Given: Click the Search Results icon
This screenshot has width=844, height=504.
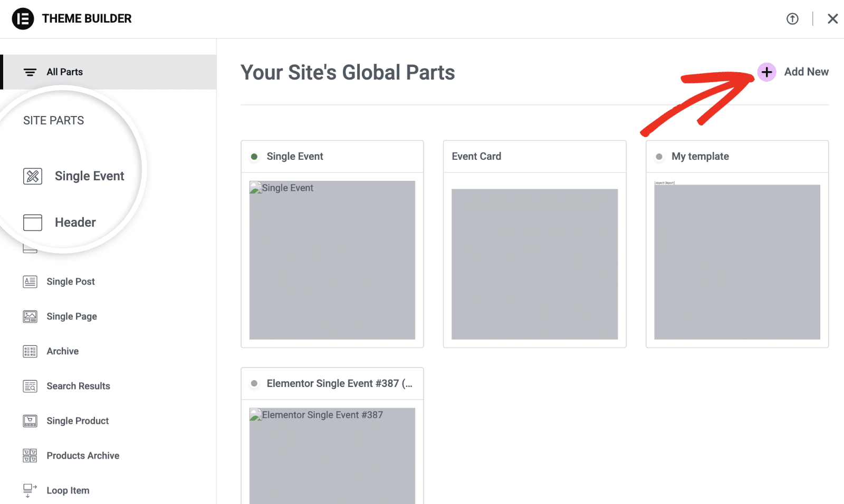Looking at the screenshot, I should (x=30, y=386).
